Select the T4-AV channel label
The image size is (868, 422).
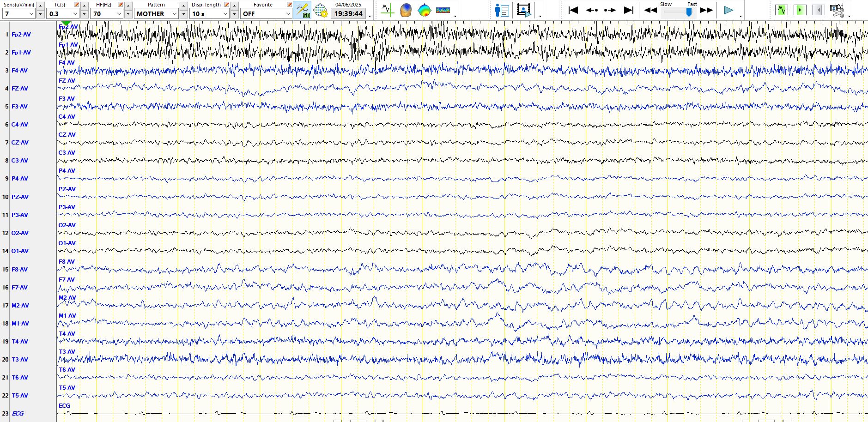click(19, 342)
